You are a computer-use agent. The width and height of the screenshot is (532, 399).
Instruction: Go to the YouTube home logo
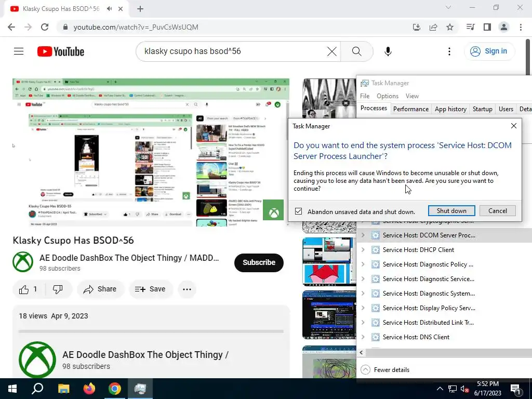61,51
